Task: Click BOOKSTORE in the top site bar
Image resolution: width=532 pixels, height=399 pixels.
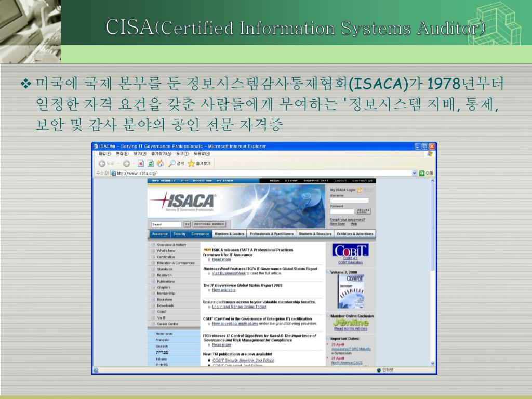Action: [203, 181]
